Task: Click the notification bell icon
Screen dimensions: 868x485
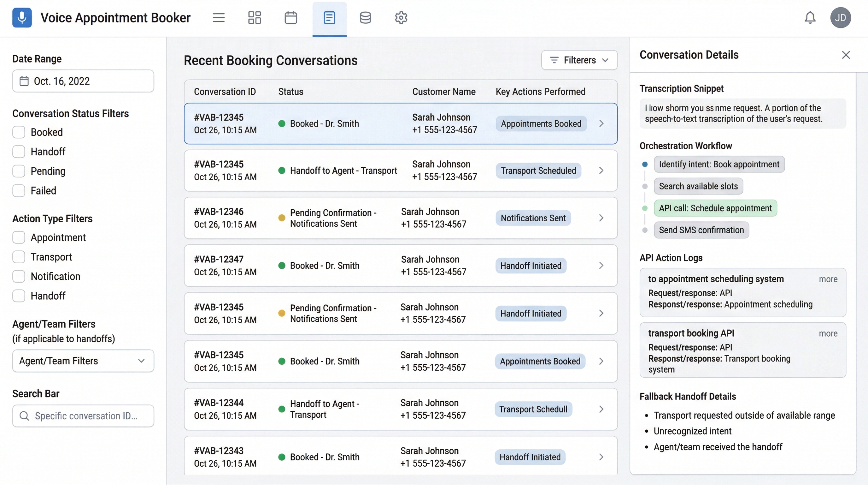Action: tap(810, 18)
